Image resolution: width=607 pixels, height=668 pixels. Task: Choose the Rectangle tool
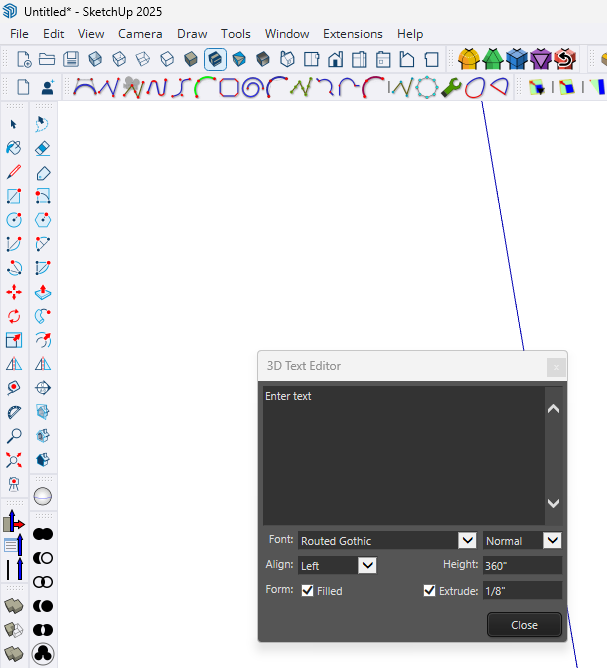(14, 196)
